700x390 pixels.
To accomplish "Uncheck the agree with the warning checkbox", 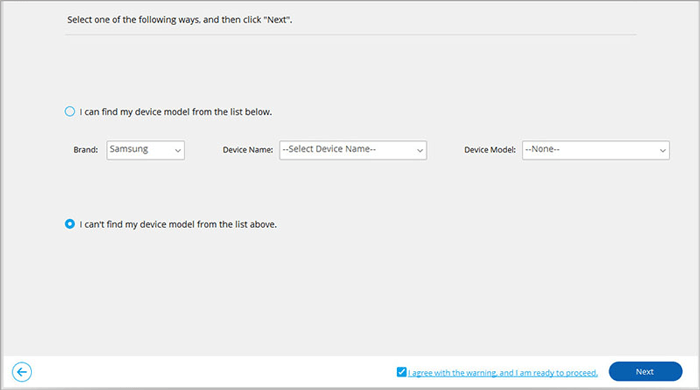I will point(401,372).
